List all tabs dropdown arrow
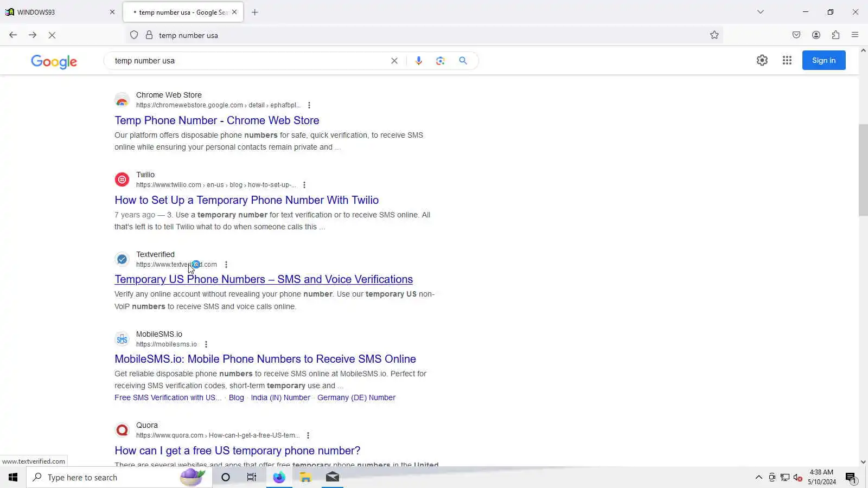The height and width of the screenshot is (488, 868). (761, 12)
